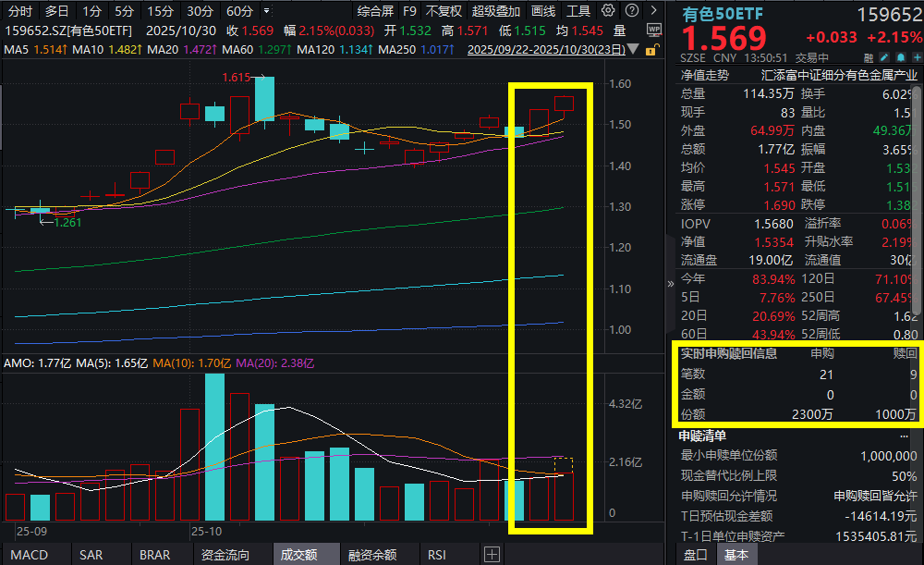The image size is (924, 565).
Task: Open the 画线 drawing tool
Action: [543, 11]
